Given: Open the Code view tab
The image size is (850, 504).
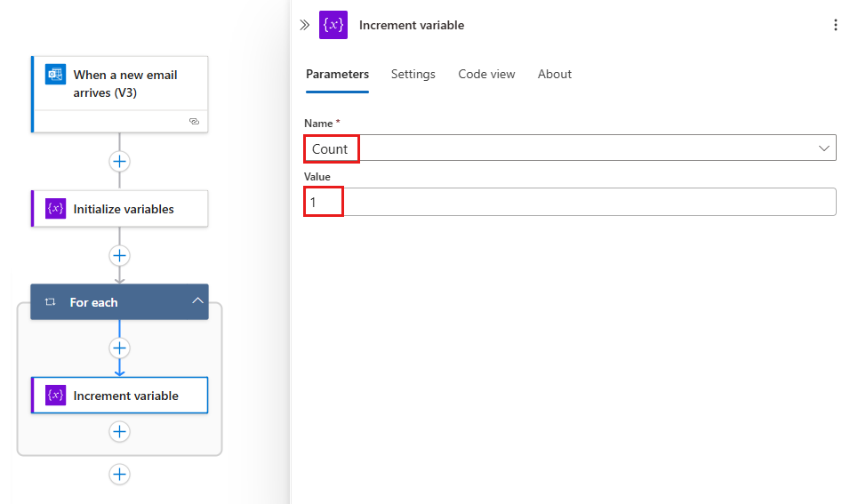Looking at the screenshot, I should point(486,74).
